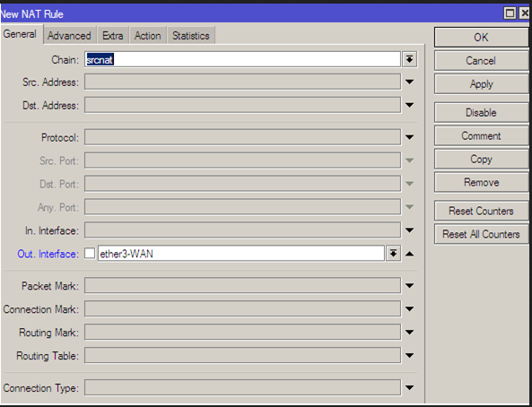Switch to the Advanced tab
Image resolution: width=532 pixels, height=407 pixels.
[x=70, y=36]
